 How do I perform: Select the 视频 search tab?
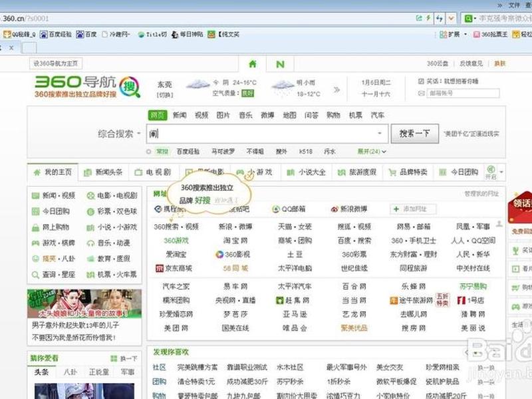(201, 115)
